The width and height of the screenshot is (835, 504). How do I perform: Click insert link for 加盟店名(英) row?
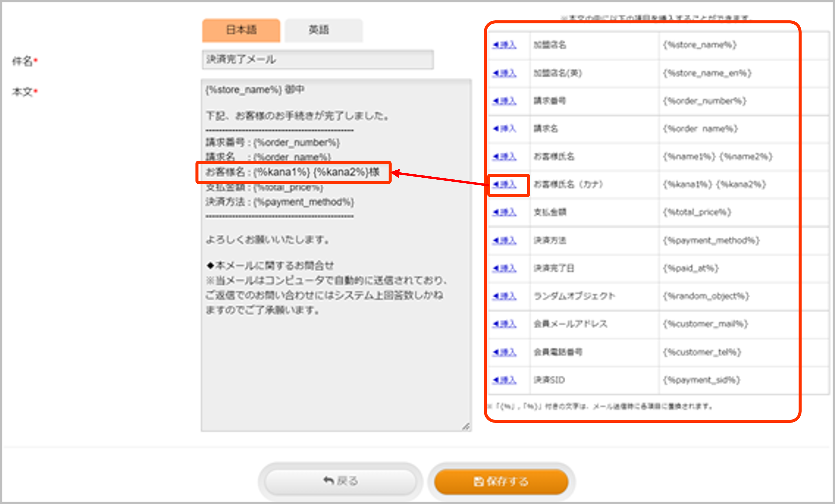504,73
